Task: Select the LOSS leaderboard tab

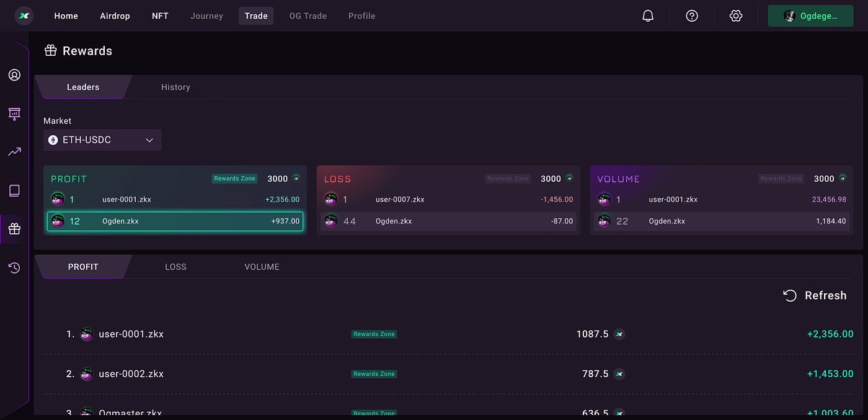Action: (175, 267)
